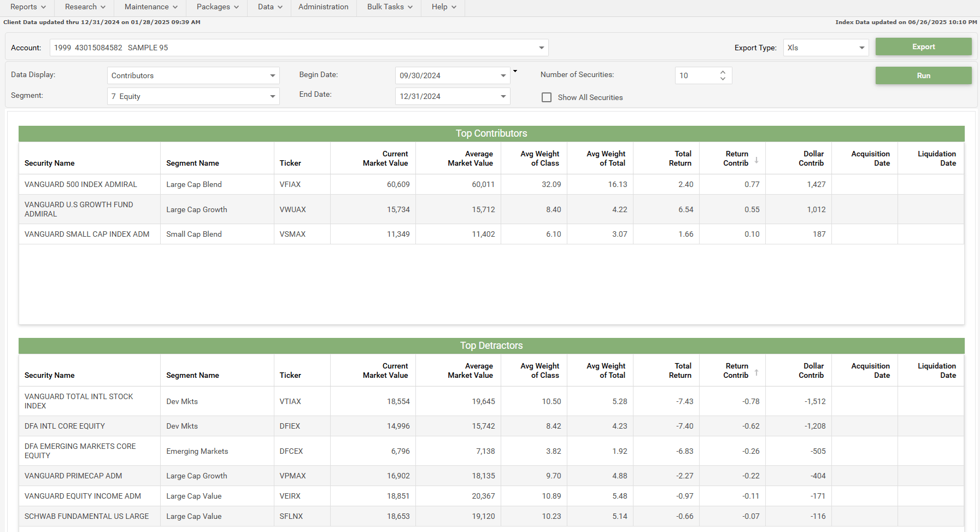Select VANGUARD PRIMECAP ADM security
This screenshot has height=532, width=980.
point(73,476)
